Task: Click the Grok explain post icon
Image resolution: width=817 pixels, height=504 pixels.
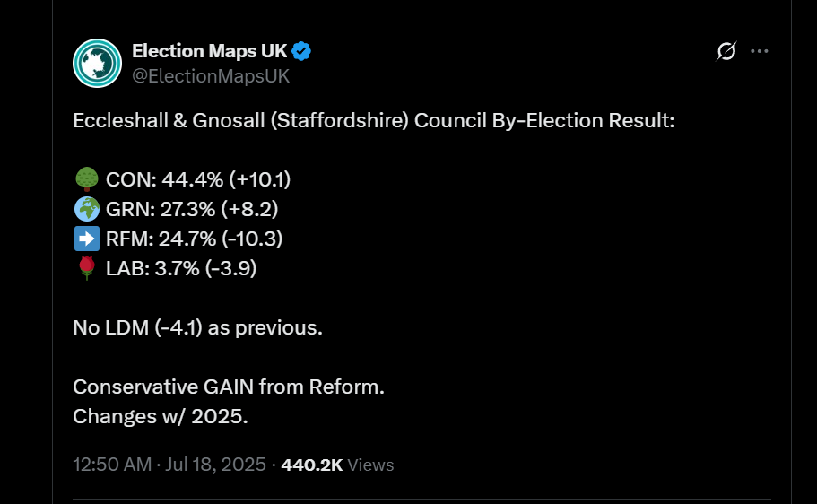Action: (x=726, y=51)
